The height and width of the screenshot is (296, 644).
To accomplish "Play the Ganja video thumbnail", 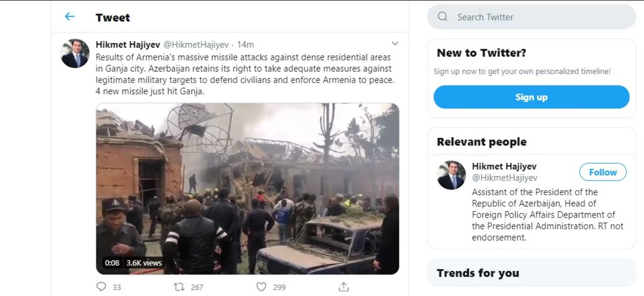I will [x=247, y=188].
